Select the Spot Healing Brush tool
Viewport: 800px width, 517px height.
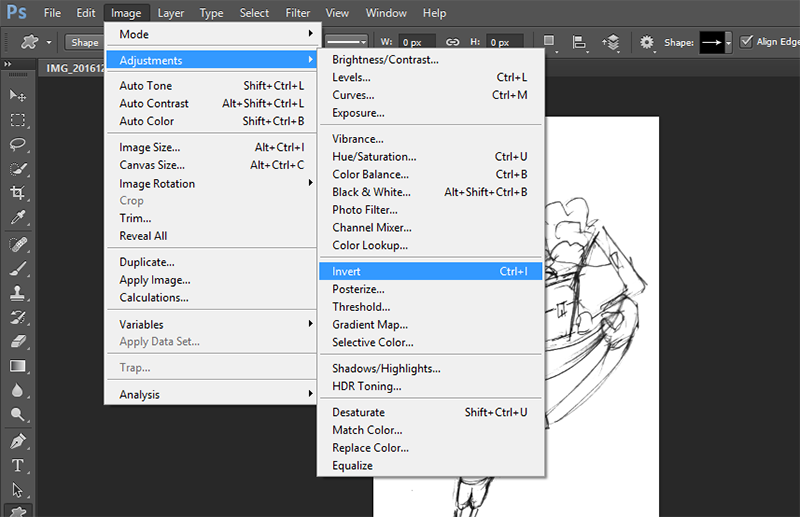click(x=18, y=245)
